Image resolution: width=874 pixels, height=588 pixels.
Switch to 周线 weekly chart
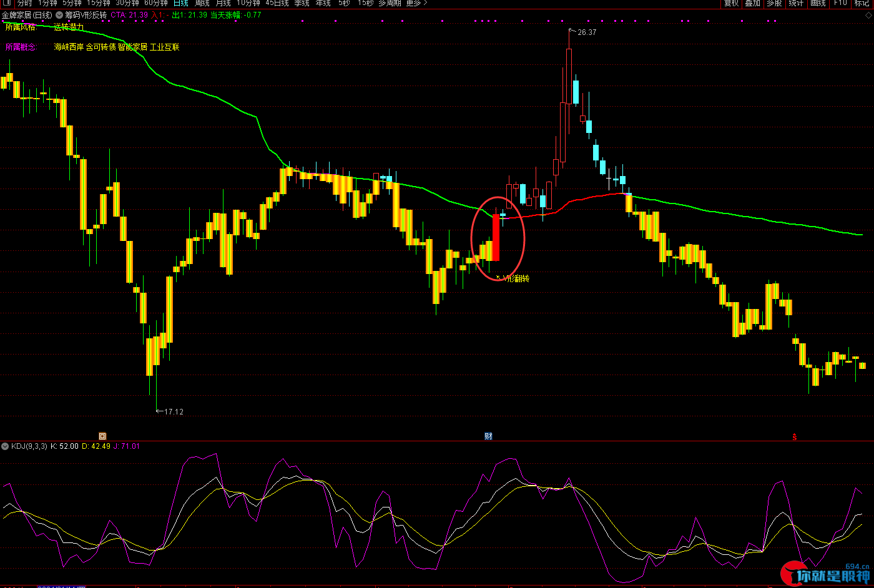(x=202, y=3)
